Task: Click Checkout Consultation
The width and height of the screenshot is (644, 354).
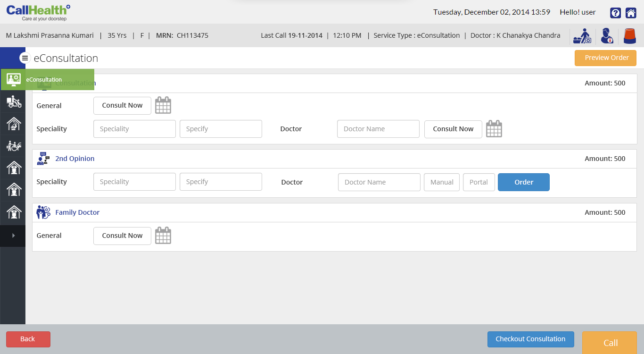Action: click(530, 339)
